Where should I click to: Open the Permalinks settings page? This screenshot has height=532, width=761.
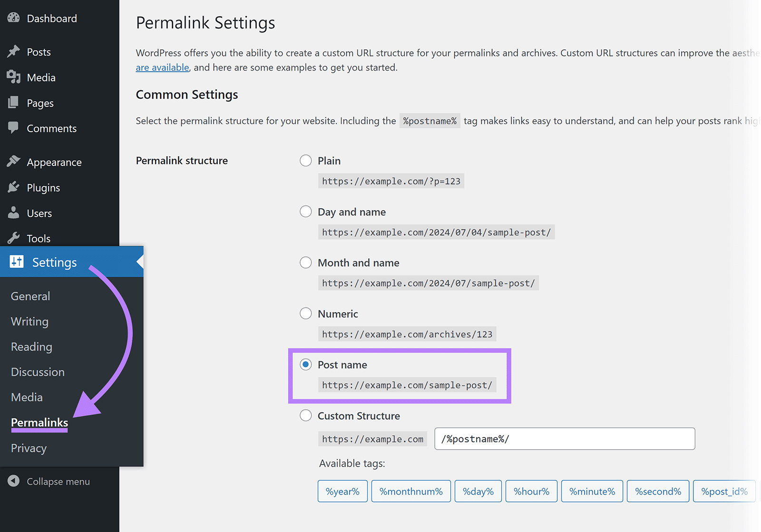coord(39,422)
